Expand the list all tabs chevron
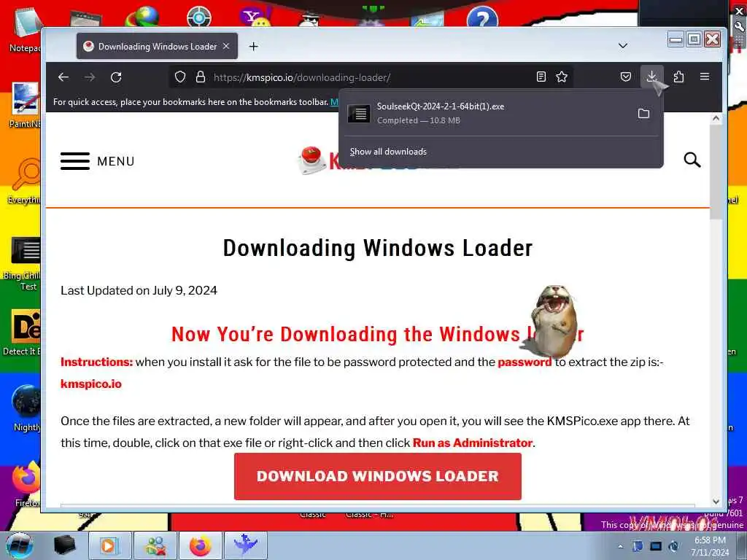Screen dimensions: 747x560 coord(623,46)
